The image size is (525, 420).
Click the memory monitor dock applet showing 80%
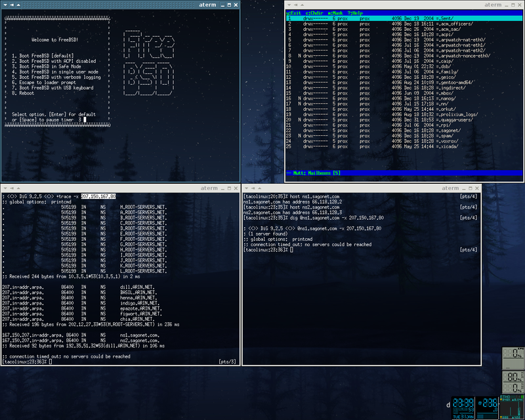tap(513, 382)
